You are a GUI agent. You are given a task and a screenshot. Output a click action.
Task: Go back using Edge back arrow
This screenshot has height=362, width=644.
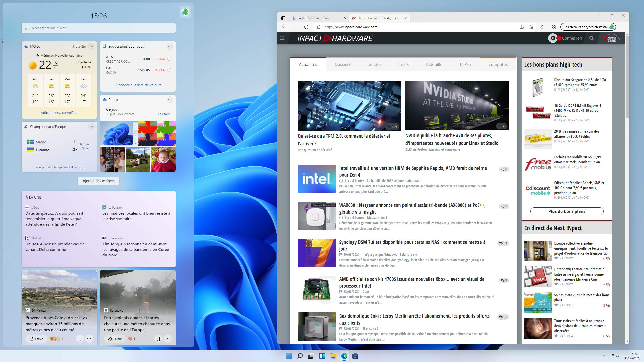pos(284,27)
